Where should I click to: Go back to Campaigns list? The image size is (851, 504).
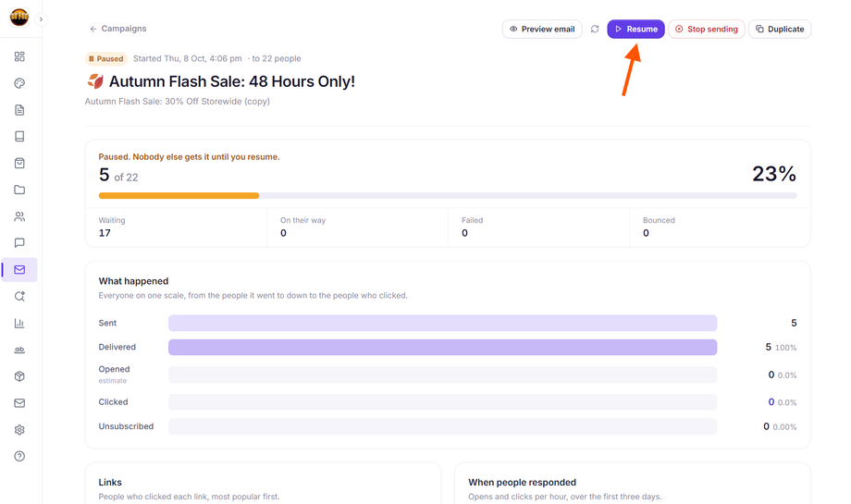[118, 29]
